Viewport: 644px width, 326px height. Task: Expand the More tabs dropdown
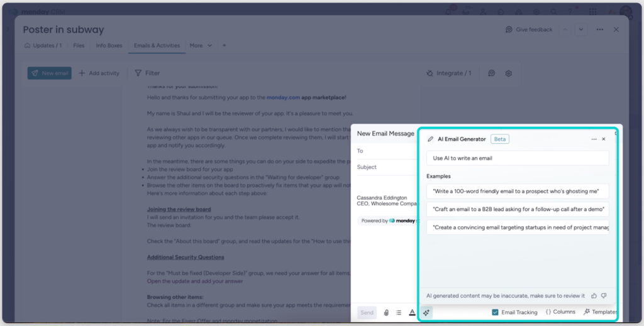201,45
